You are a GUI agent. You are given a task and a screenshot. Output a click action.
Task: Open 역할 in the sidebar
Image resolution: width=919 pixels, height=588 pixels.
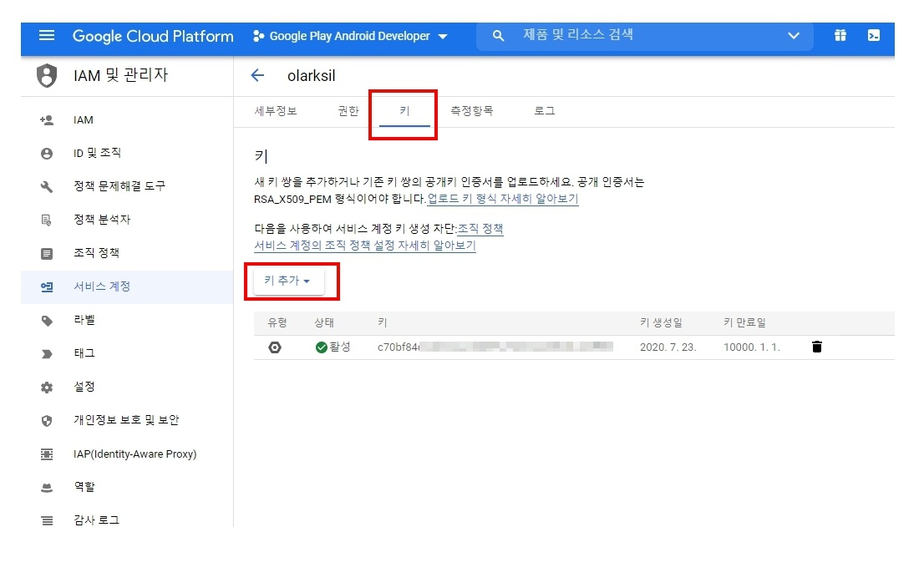(x=84, y=487)
